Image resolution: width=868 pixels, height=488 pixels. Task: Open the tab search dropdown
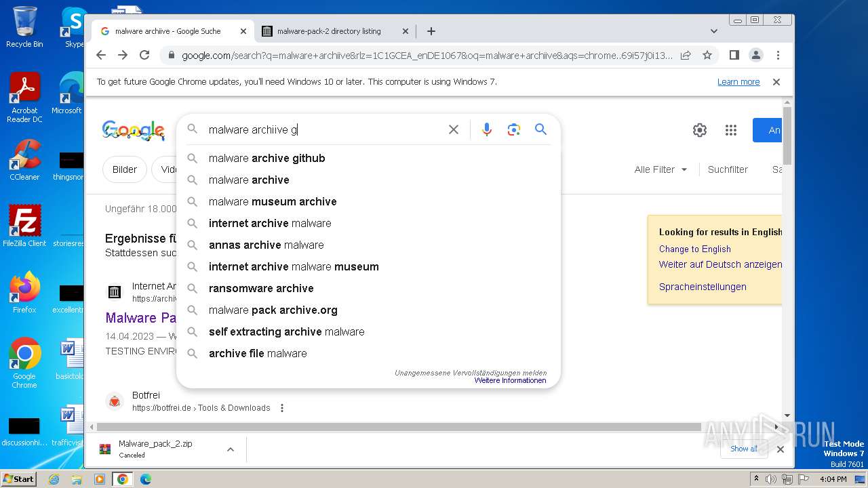(713, 31)
